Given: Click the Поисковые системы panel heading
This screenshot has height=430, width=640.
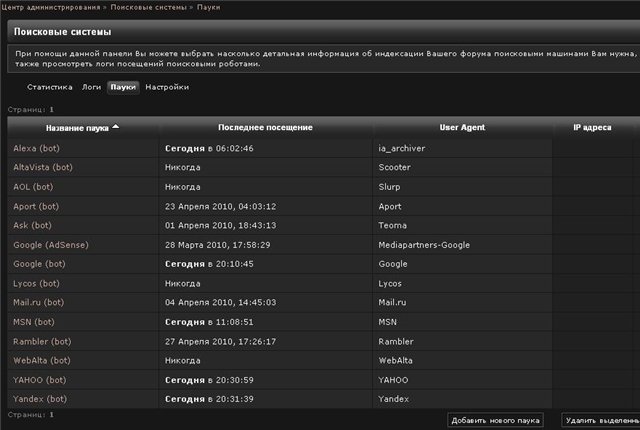Looking at the screenshot, I should point(62,32).
